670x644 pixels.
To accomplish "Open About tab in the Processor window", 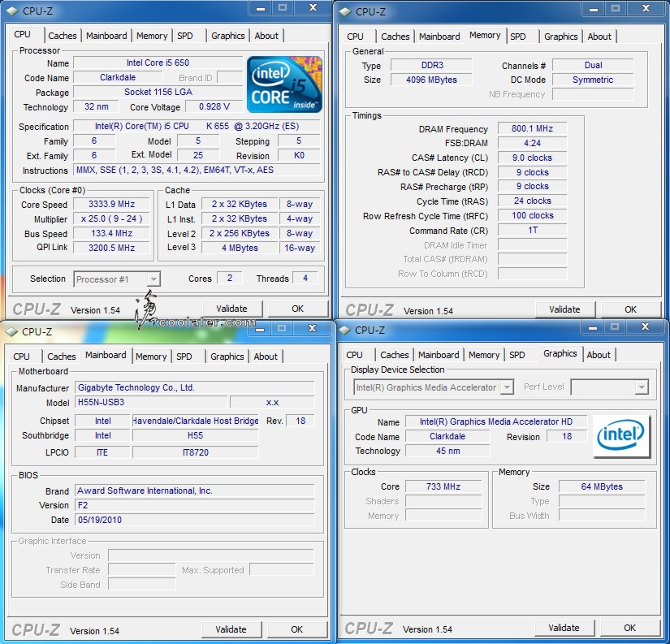I will (x=266, y=36).
